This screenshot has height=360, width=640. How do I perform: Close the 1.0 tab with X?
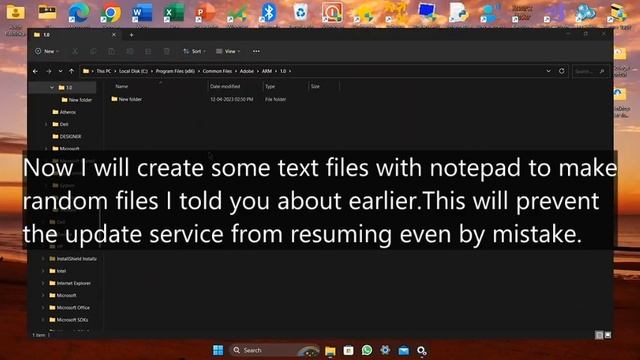114,35
